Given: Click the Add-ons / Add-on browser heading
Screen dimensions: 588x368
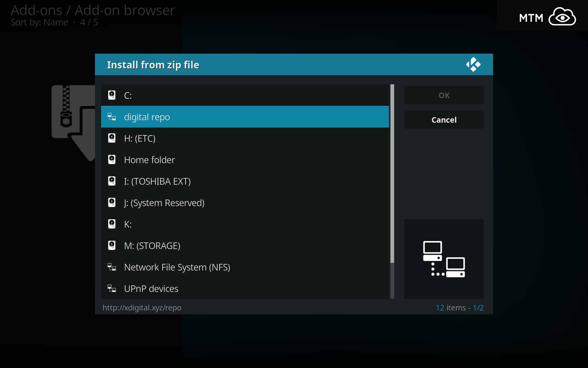Looking at the screenshot, I should [x=93, y=10].
